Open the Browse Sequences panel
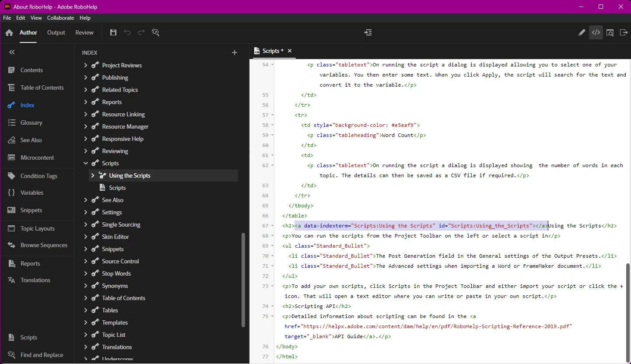 tap(44, 245)
